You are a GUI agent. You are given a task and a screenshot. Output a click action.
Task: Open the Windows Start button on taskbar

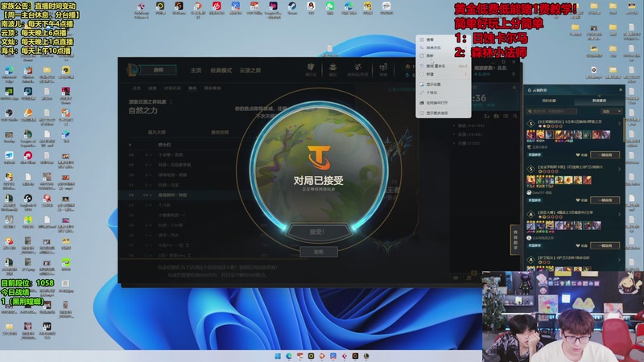coord(278,356)
